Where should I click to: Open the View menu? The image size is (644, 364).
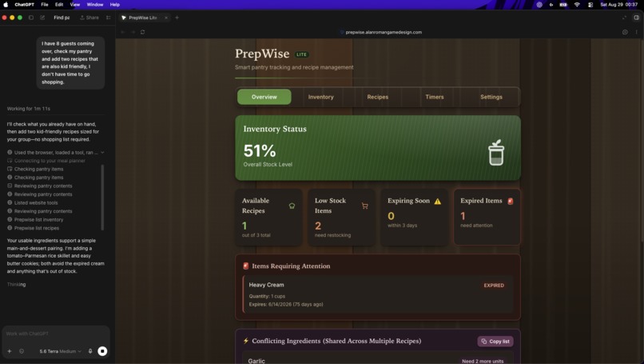[75, 5]
